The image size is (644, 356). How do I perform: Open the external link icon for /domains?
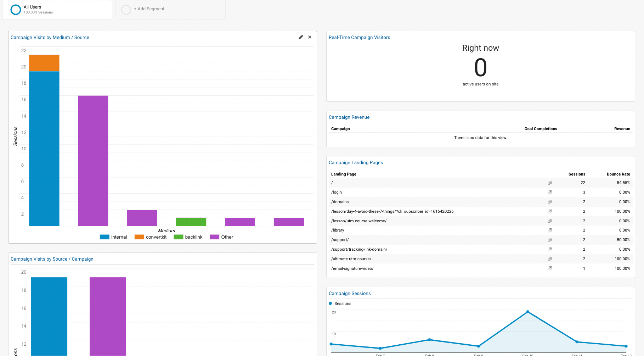(550, 202)
